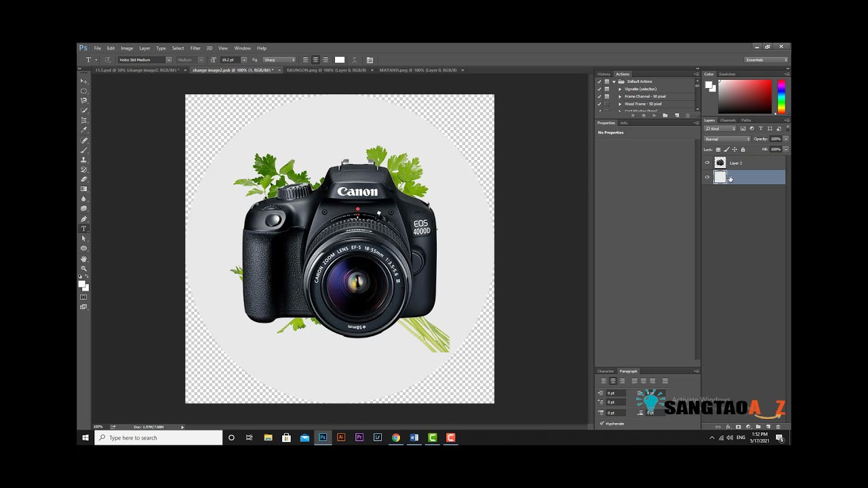The image size is (868, 488).
Task: Select the Move tool
Action: [84, 81]
